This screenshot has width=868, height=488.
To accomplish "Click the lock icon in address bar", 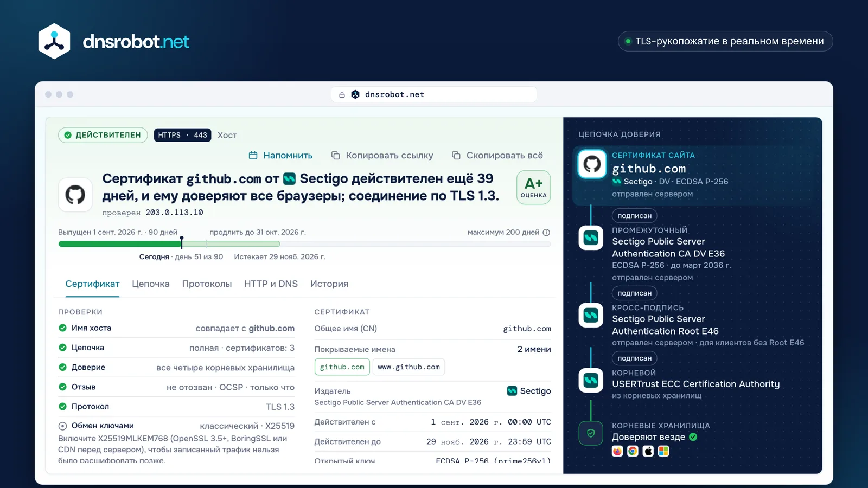I will coord(342,94).
